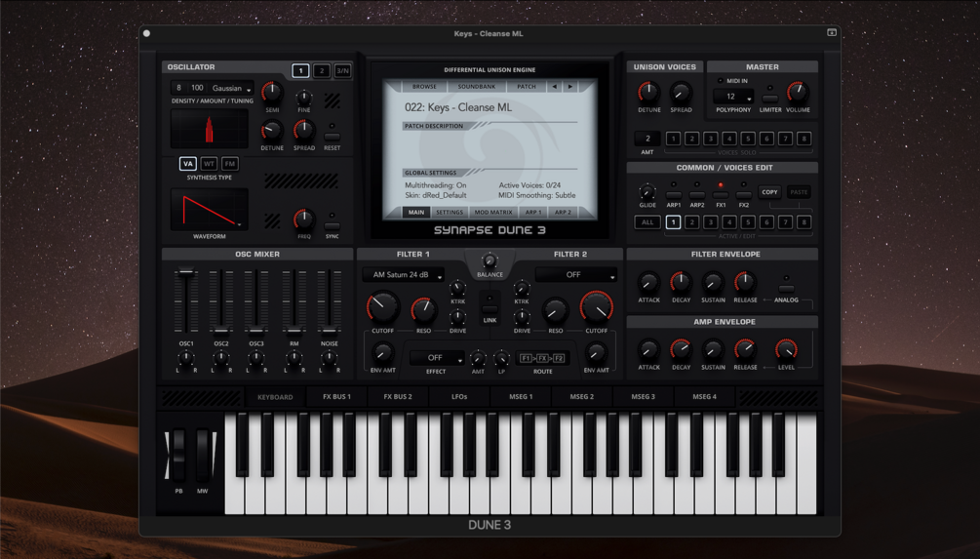Open the SOUNDBANK tab in display
Screen dimensions: 980x559
[x=476, y=87]
